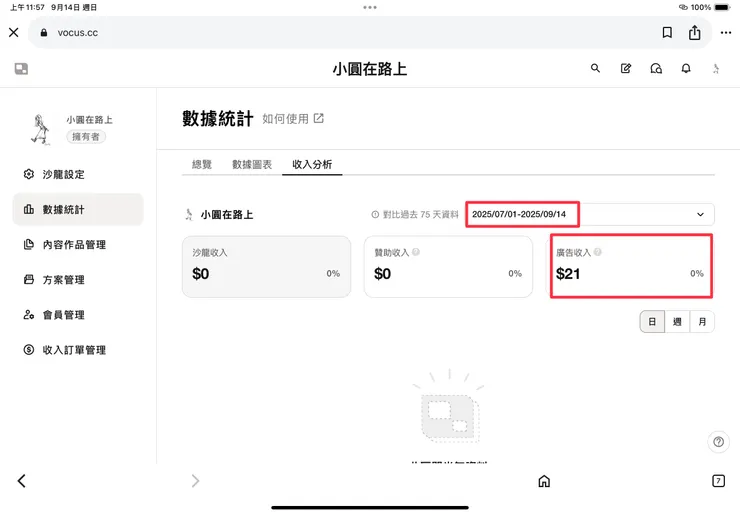Click the help question mark bubble
Image resolution: width=740 pixels, height=514 pixels.
click(x=718, y=442)
